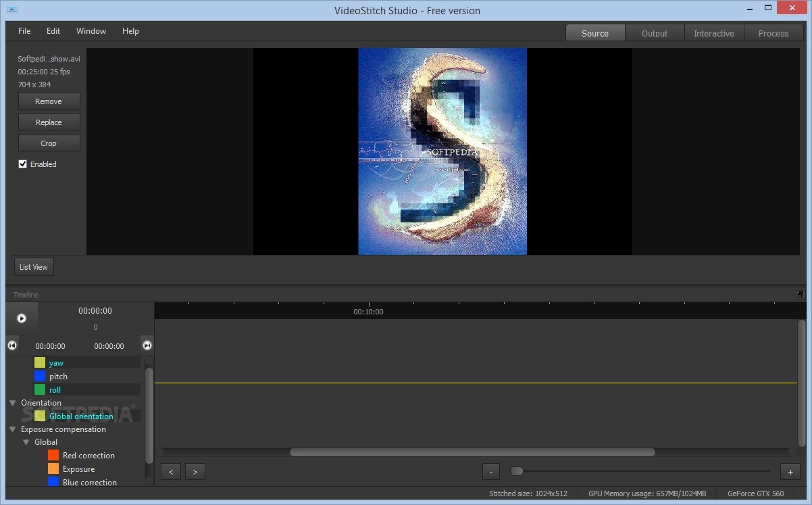Screen dimensions: 812x505
Task: Click the List View button
Action: coord(34,267)
